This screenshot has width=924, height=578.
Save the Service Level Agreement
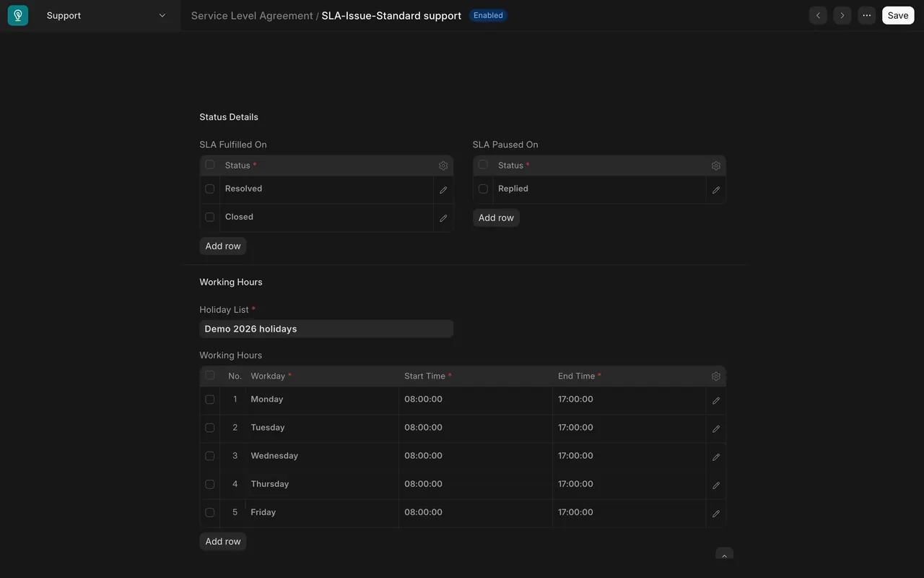click(x=898, y=15)
